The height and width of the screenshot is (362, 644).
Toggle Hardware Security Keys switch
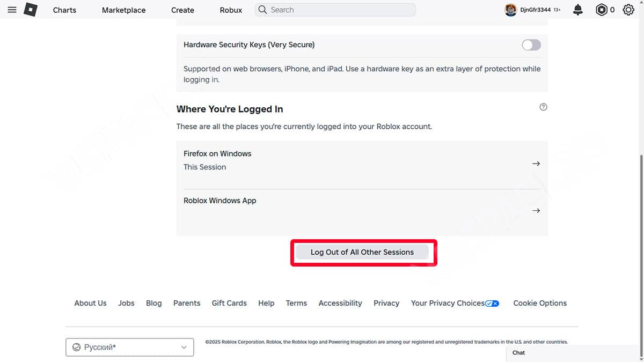[531, 45]
